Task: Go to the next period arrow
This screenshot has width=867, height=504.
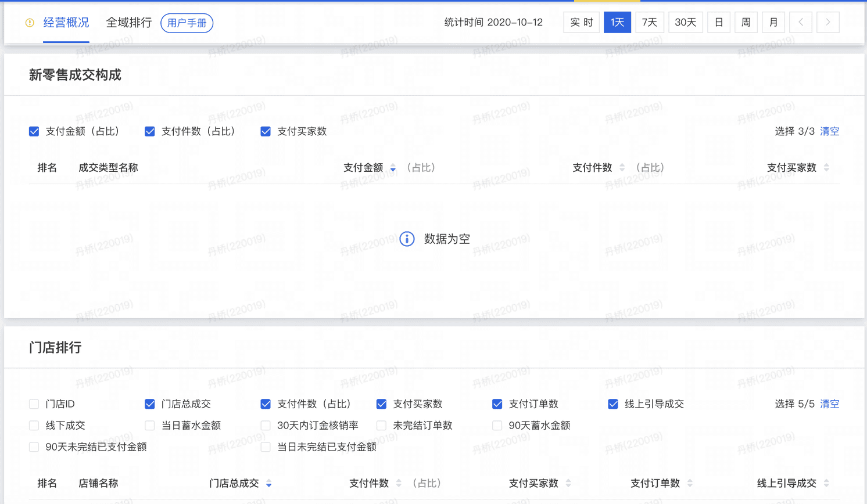Action: click(828, 22)
